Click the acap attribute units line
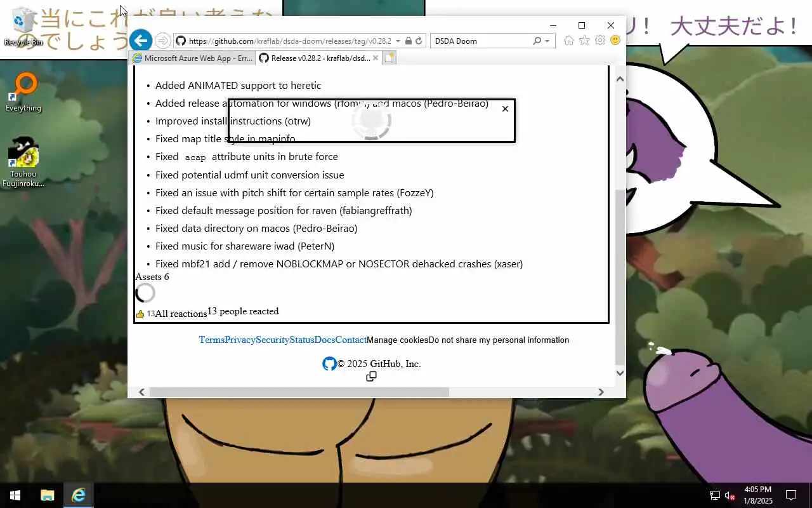 (247, 156)
